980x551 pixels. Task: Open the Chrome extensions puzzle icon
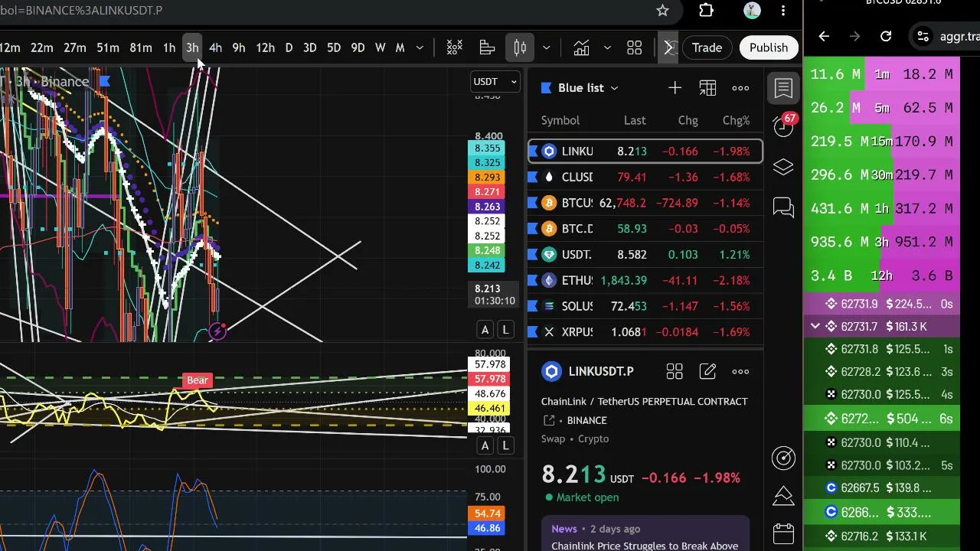pos(706,11)
